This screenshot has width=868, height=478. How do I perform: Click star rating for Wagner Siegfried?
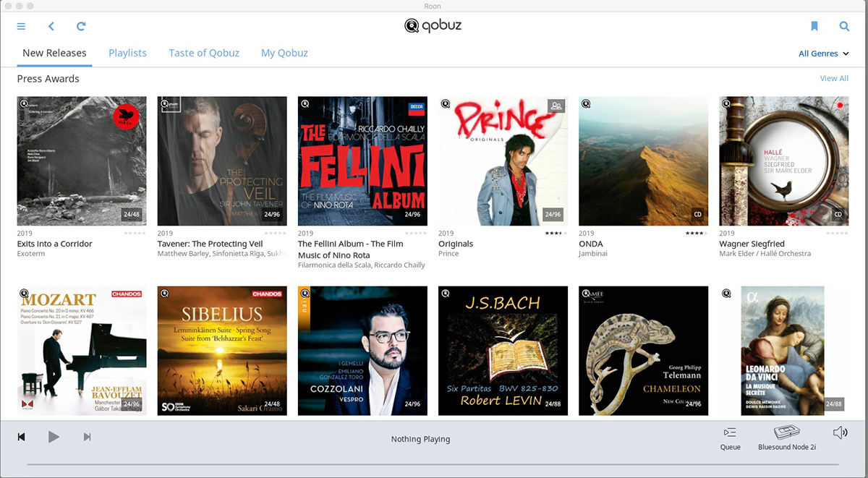click(x=837, y=234)
